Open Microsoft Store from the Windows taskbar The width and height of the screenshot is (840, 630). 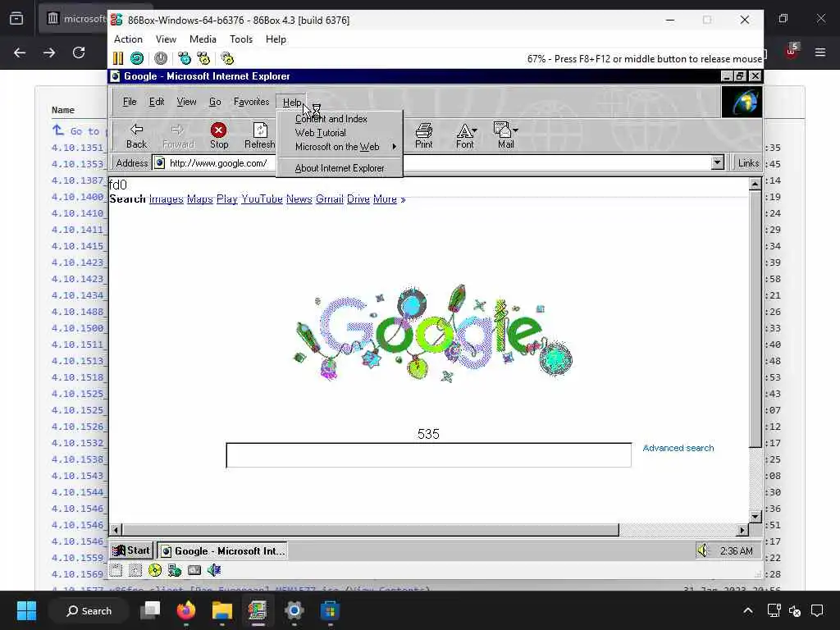coord(330,610)
